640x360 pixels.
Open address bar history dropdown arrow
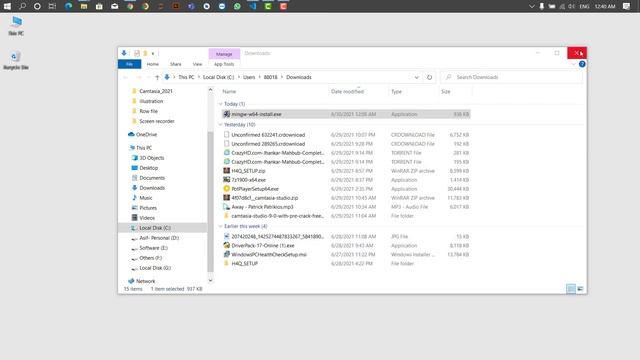pyautogui.click(x=416, y=77)
